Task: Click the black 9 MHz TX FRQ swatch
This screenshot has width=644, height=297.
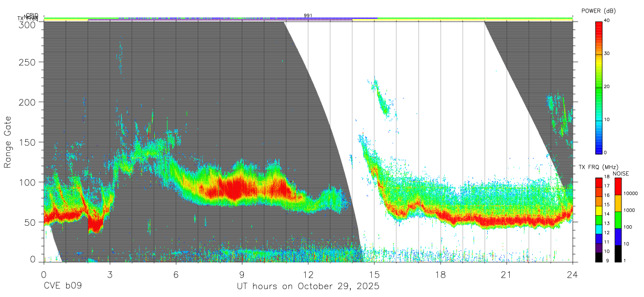Action: (x=599, y=256)
